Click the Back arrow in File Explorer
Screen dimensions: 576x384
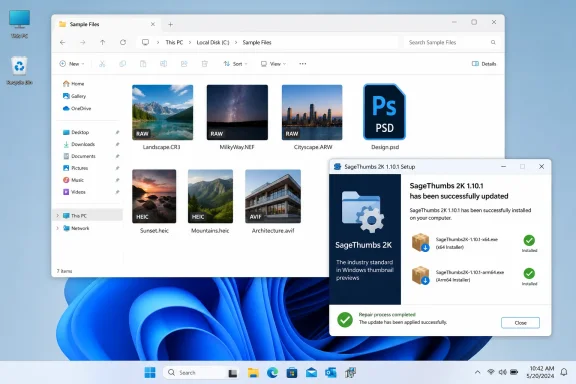click(63, 43)
